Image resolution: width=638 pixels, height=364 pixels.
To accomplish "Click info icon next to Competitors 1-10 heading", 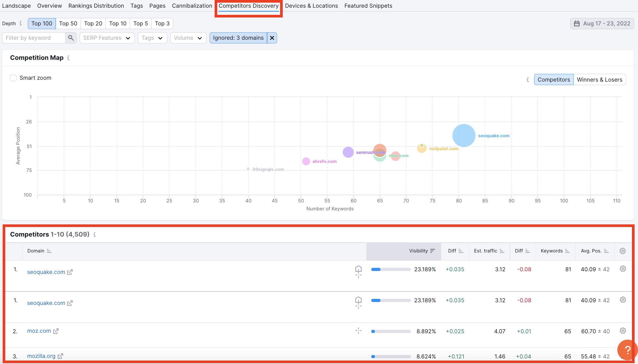I will (95, 234).
